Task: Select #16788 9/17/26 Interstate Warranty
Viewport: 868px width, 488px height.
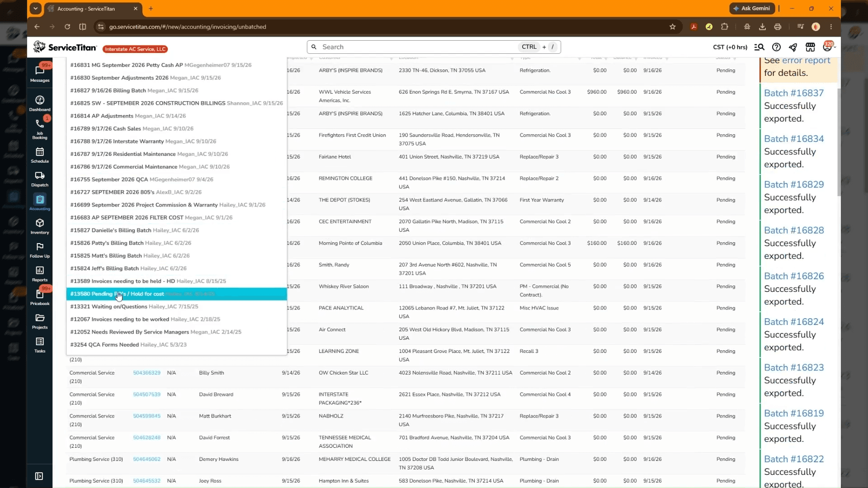Action: [x=176, y=141]
